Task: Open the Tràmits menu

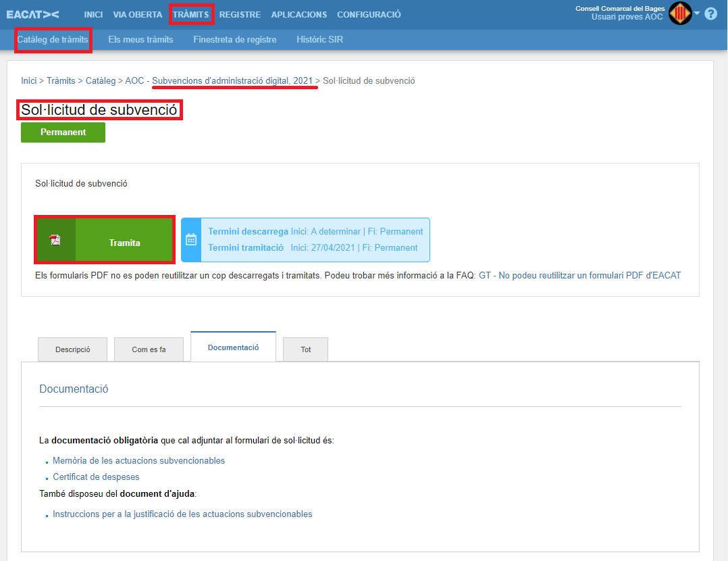Action: point(190,14)
